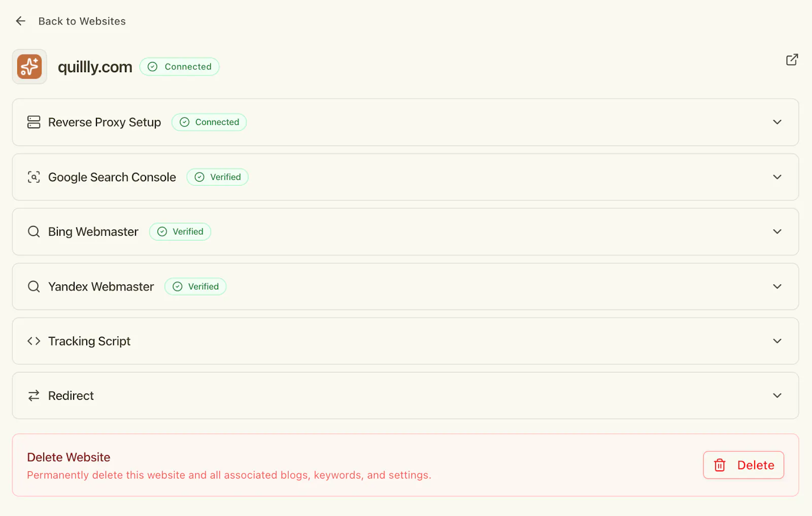Click the Connected badge beside quillly.com
The height and width of the screenshot is (516, 812).
point(179,67)
